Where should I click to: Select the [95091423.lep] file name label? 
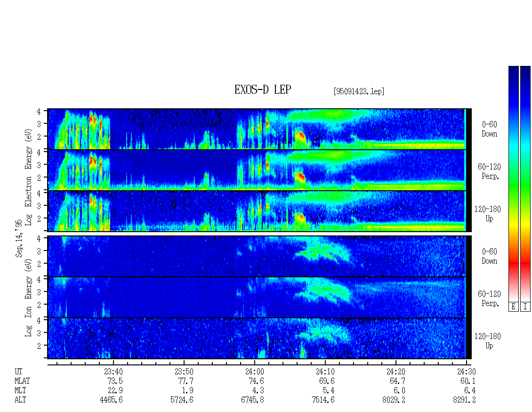pyautogui.click(x=359, y=91)
